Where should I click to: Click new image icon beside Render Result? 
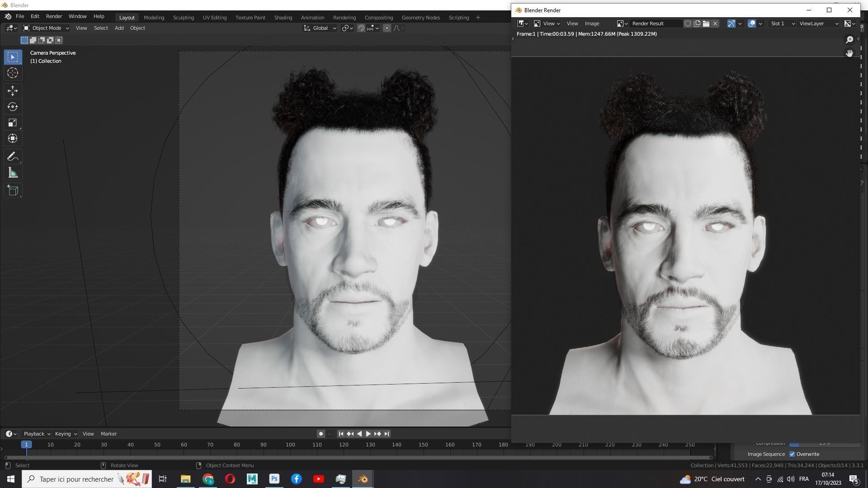coord(697,23)
